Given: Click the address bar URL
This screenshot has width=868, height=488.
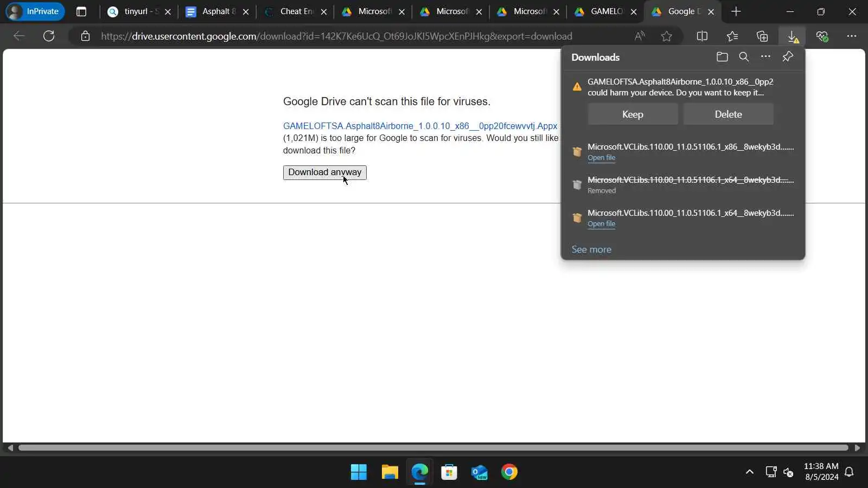Looking at the screenshot, I should tap(336, 36).
